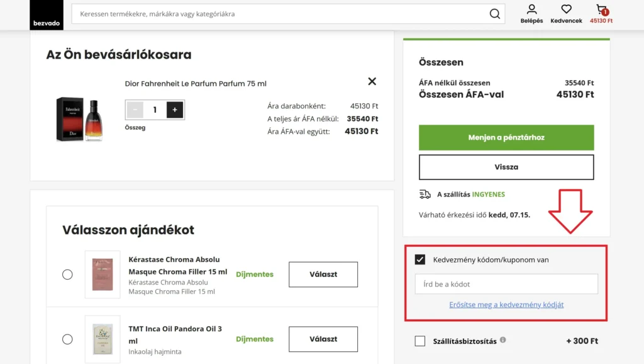Click the Vissza button

click(506, 167)
